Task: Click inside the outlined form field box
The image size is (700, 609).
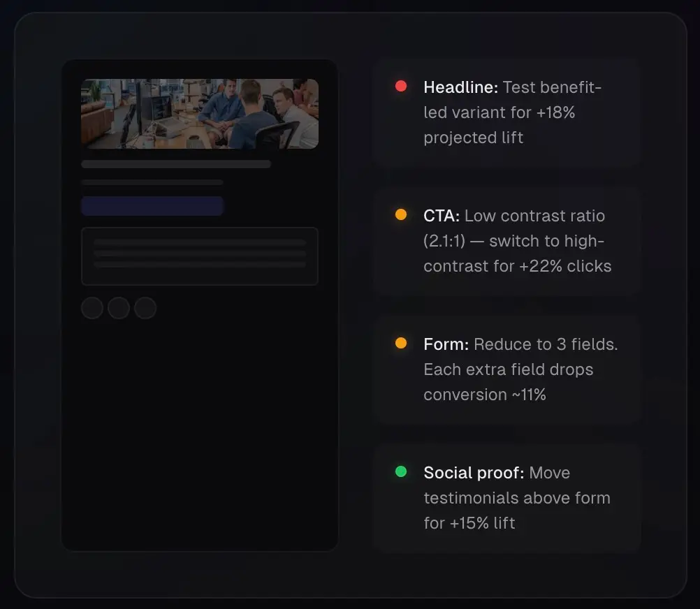Action: 200,256
